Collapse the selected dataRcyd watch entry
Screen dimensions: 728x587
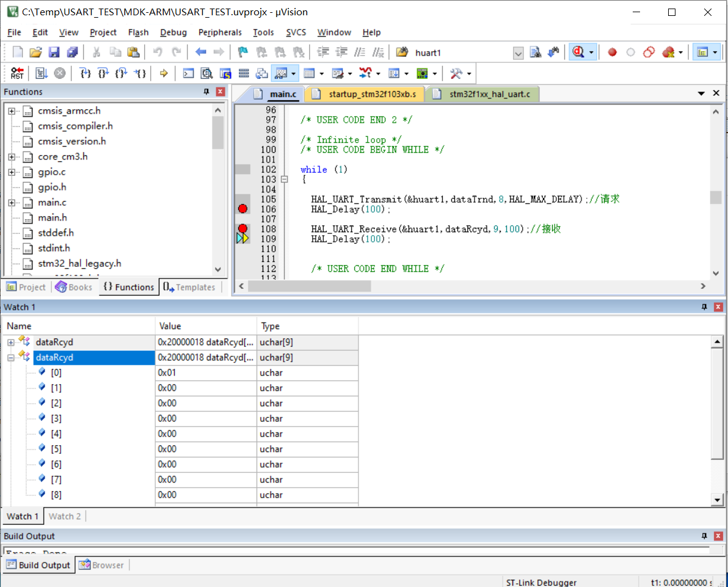coord(10,357)
